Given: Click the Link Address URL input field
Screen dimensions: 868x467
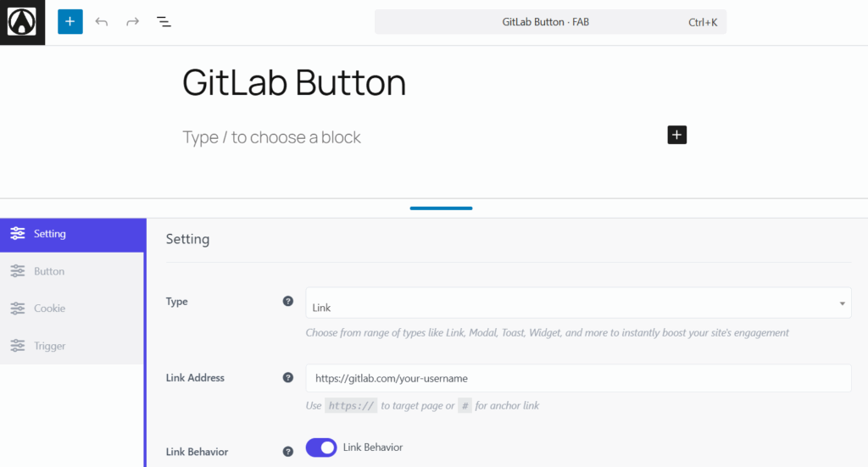Looking at the screenshot, I should (x=578, y=378).
